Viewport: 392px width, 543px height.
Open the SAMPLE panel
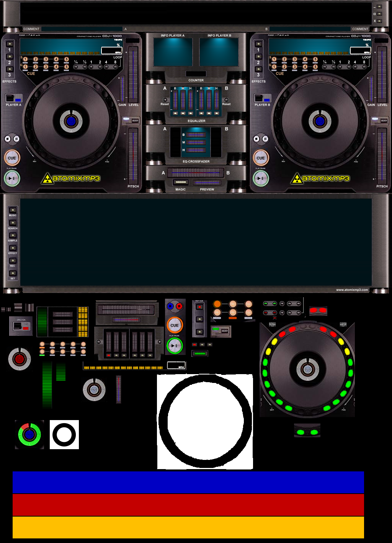coord(13,236)
